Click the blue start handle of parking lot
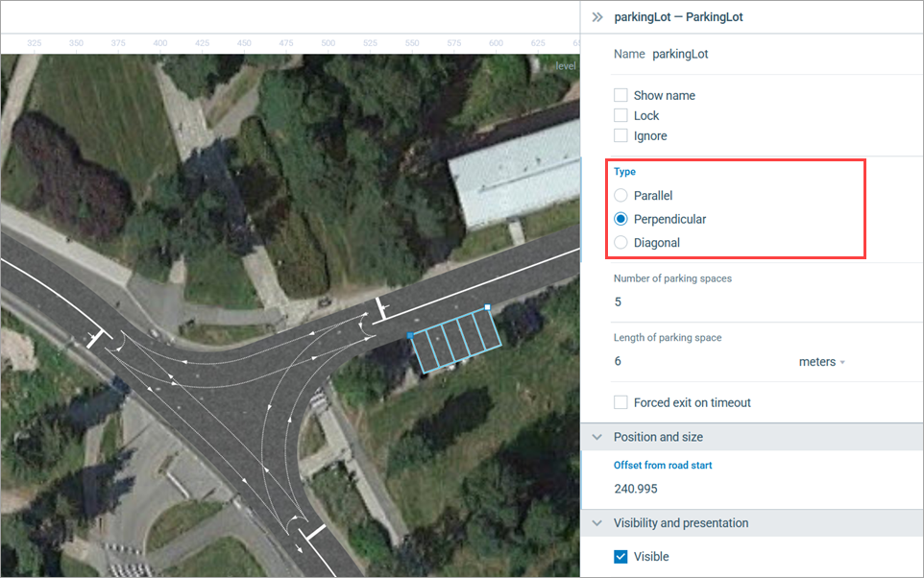The image size is (924, 578). click(x=410, y=335)
